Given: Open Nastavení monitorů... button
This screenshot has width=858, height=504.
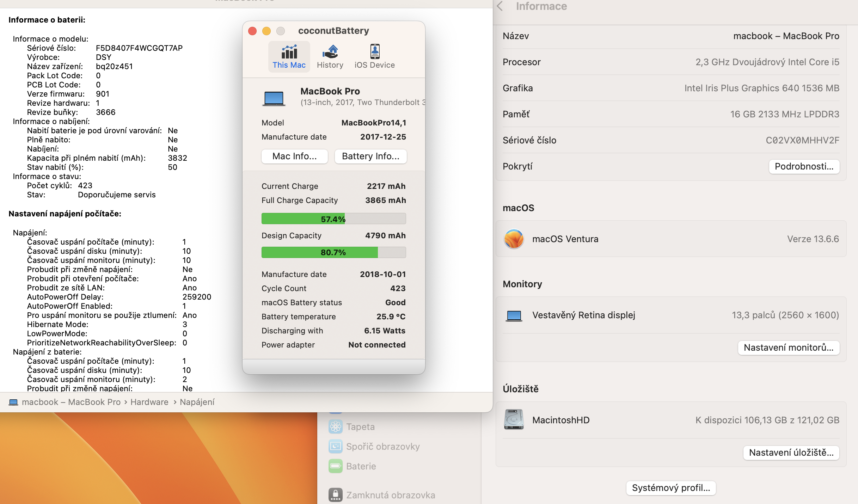Looking at the screenshot, I should click(788, 348).
